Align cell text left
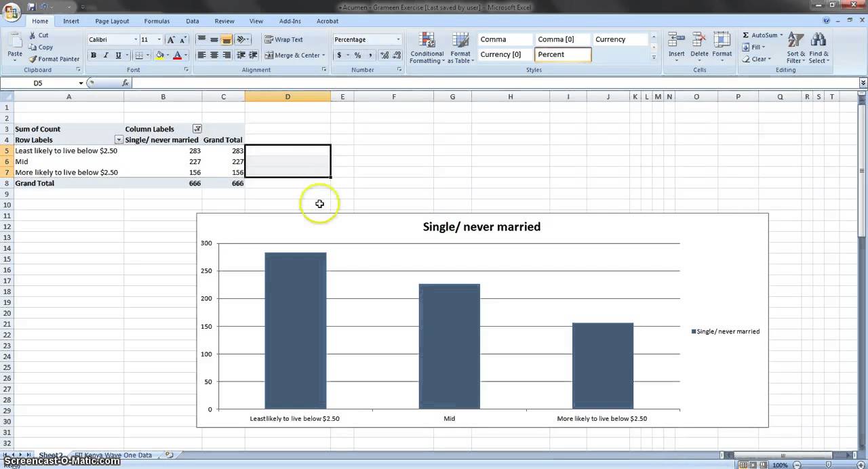 point(201,56)
